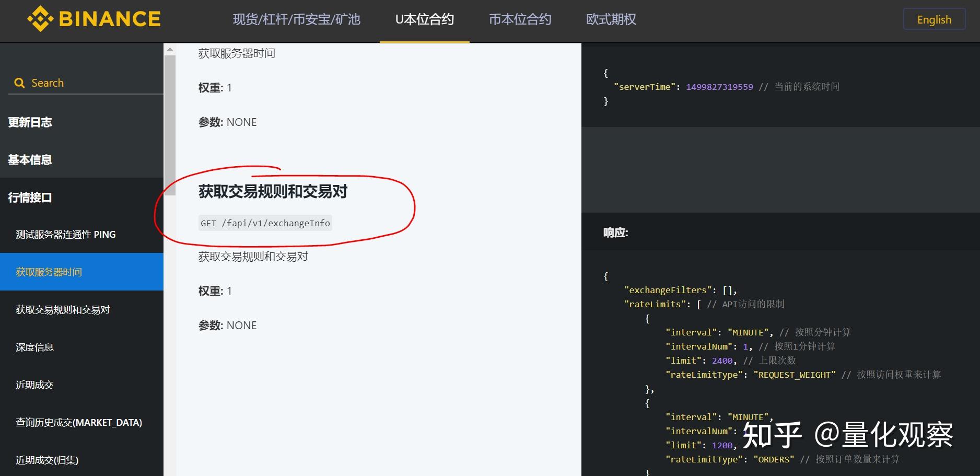
Task: Select 近期成交(归集) in sidebar
Action: pyautogui.click(x=46, y=460)
